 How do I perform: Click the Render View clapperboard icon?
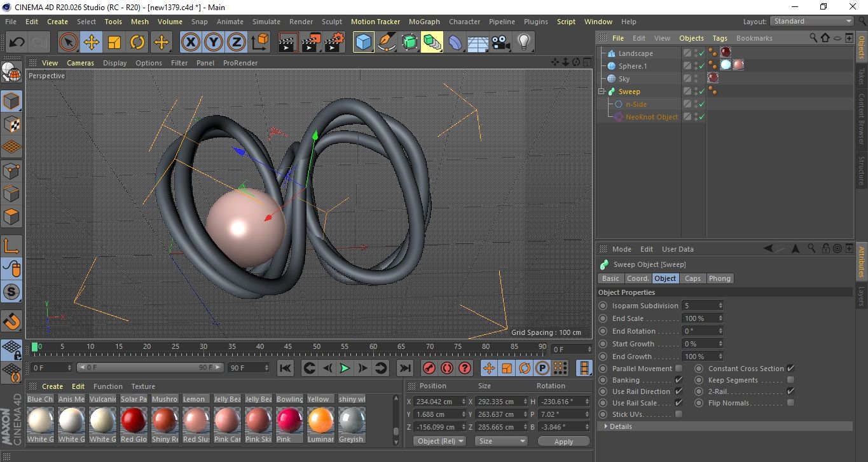[289, 43]
